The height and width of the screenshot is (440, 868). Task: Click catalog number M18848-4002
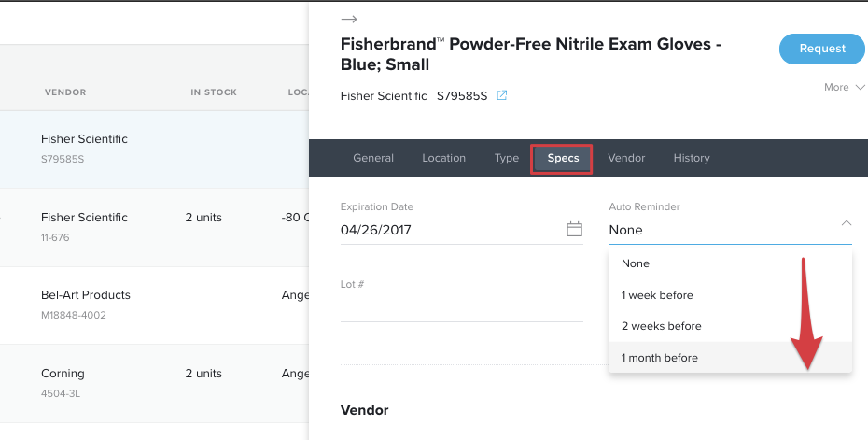click(x=74, y=315)
